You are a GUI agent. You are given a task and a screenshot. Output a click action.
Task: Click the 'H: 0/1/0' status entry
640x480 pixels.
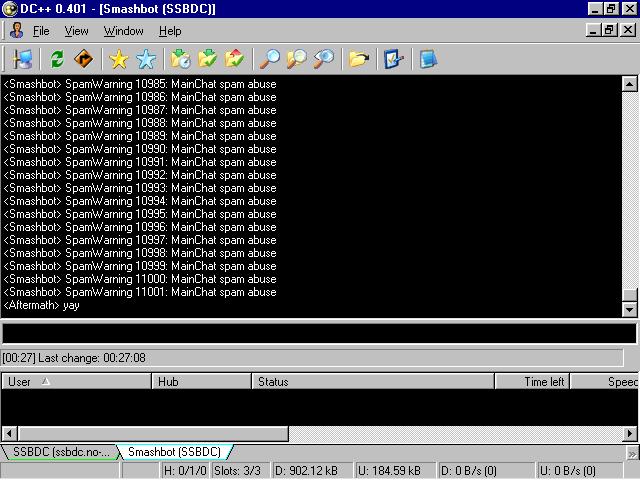tap(185, 471)
